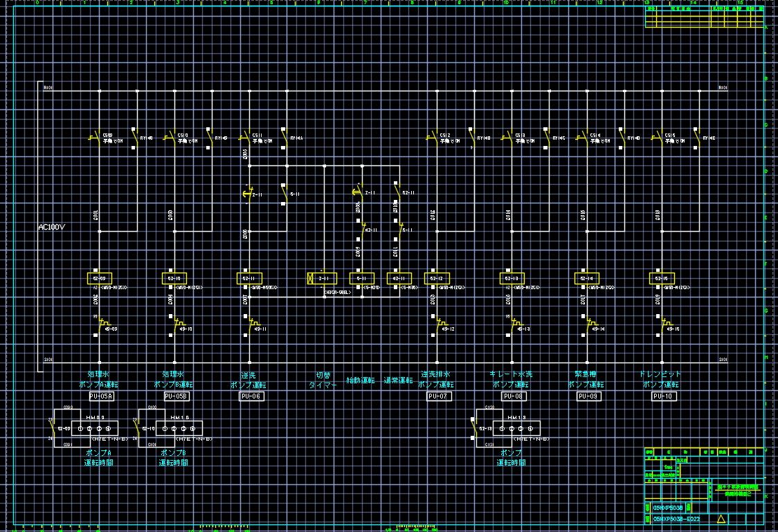778x532 pixels.
Task: Click the AC100V voltage label
Action: pyautogui.click(x=51, y=227)
